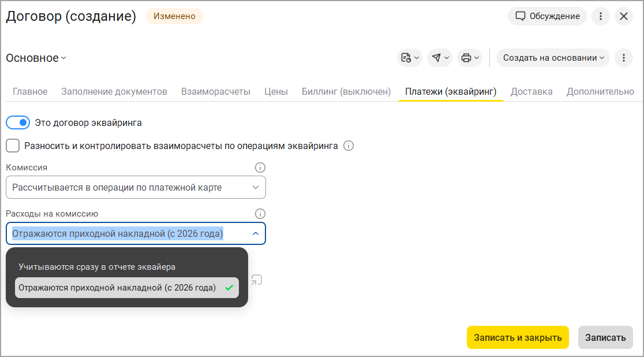
Task: Open the document reports icon menu
Action: coord(410,58)
